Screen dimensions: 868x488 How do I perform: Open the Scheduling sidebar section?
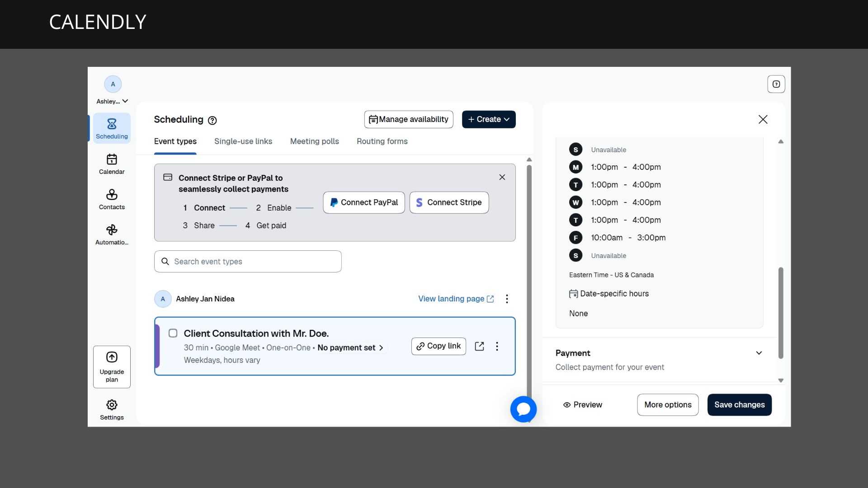pos(112,128)
